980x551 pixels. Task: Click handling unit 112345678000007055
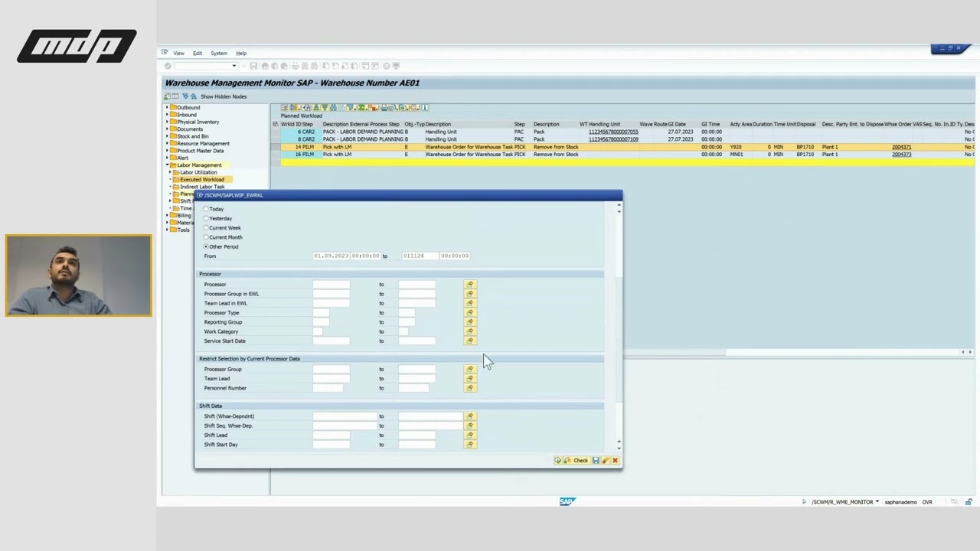613,132
